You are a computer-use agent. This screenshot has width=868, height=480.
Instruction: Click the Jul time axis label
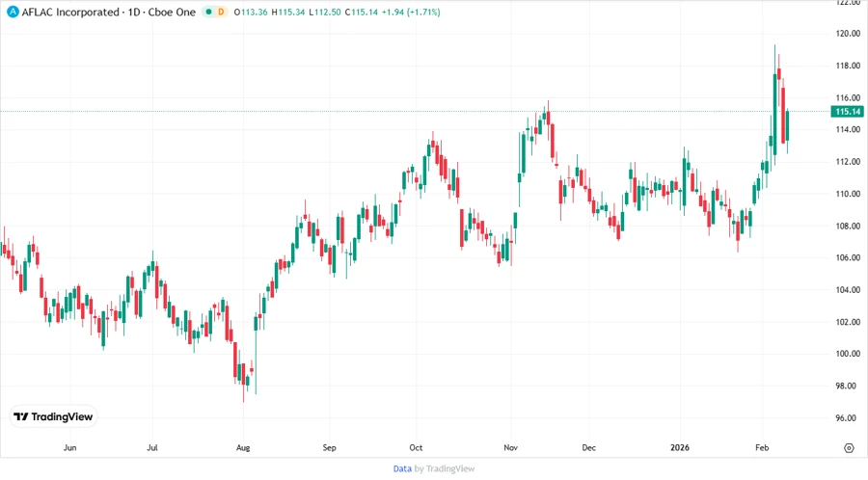[152, 447]
